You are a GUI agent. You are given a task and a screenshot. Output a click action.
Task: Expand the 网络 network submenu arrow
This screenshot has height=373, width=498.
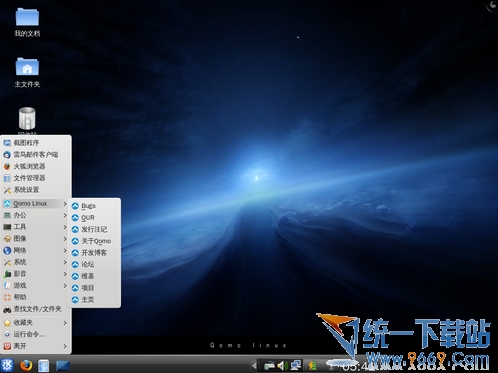(x=65, y=250)
